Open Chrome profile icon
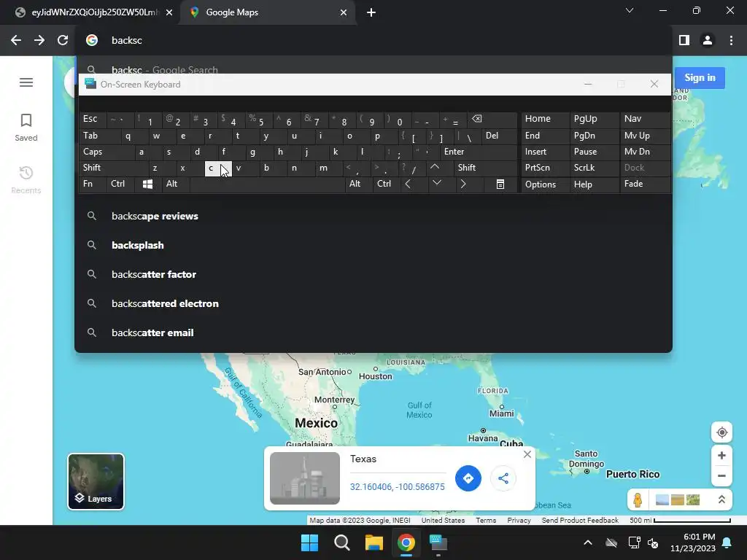The image size is (747, 560). [708, 40]
